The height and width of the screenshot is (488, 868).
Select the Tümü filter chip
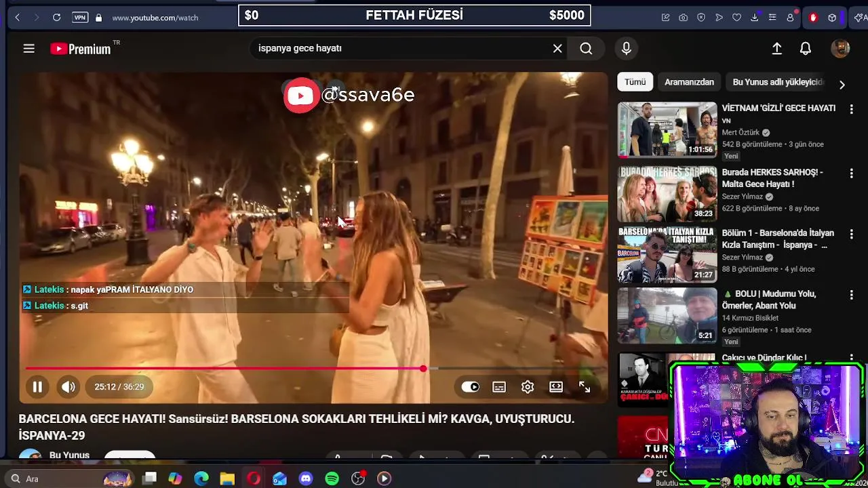pos(635,82)
